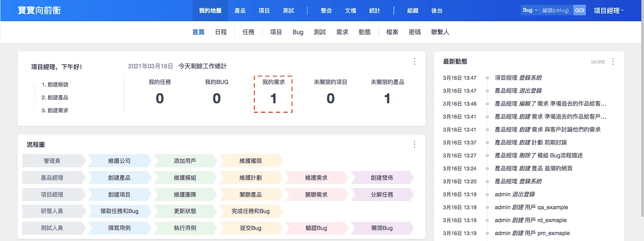
Task: Open the 整合 main menu
Action: [x=326, y=11]
